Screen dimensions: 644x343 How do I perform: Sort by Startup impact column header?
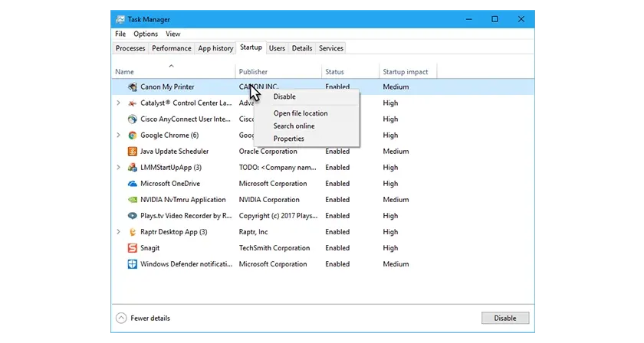(405, 72)
